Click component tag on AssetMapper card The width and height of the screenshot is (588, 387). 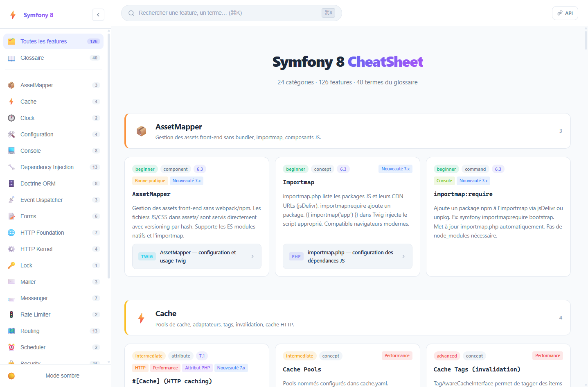click(x=176, y=169)
